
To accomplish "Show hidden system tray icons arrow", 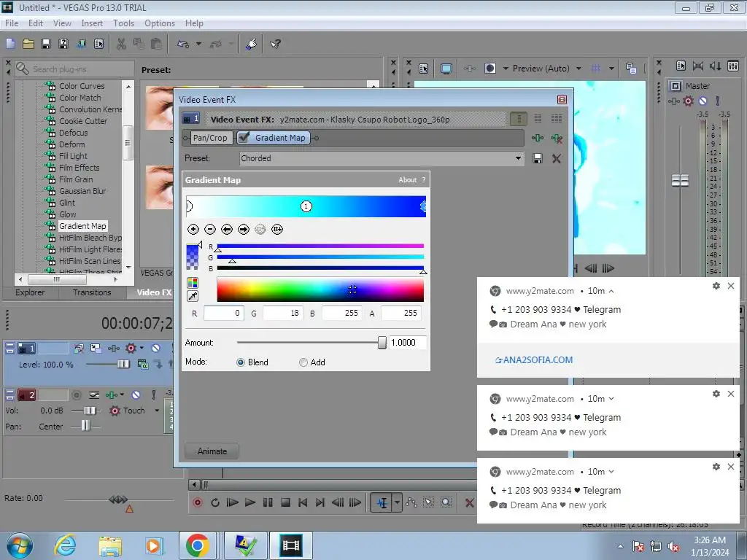I will click(x=620, y=546).
